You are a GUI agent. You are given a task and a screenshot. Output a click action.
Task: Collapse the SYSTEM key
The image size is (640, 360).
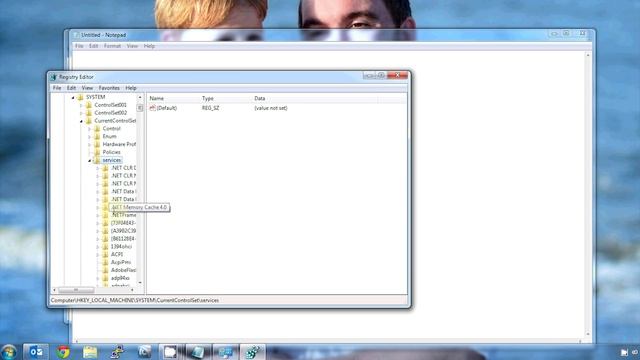tap(73, 98)
